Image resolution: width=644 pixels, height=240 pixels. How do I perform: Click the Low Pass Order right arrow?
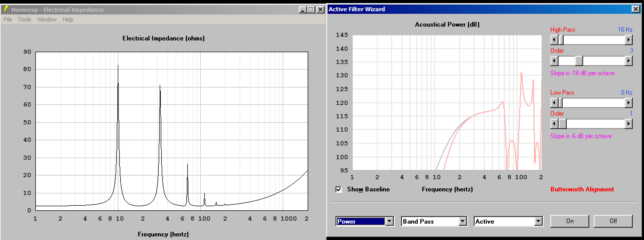tap(628, 124)
